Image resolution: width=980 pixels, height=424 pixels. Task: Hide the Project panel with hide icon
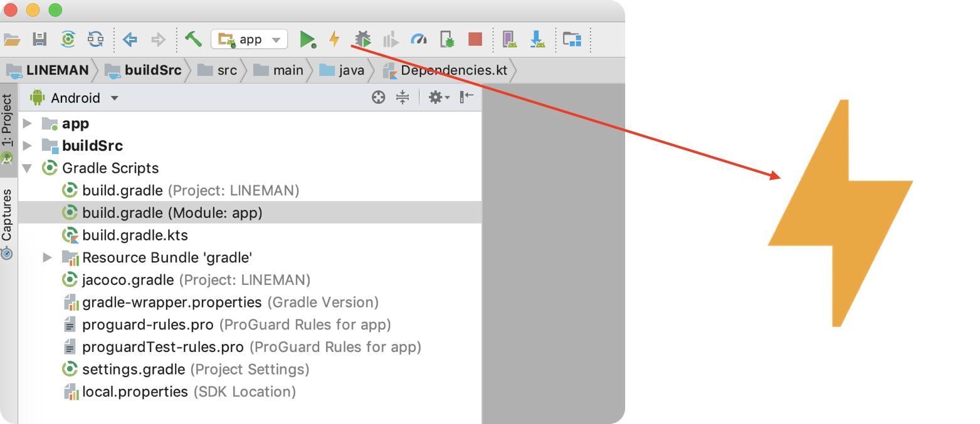point(465,97)
